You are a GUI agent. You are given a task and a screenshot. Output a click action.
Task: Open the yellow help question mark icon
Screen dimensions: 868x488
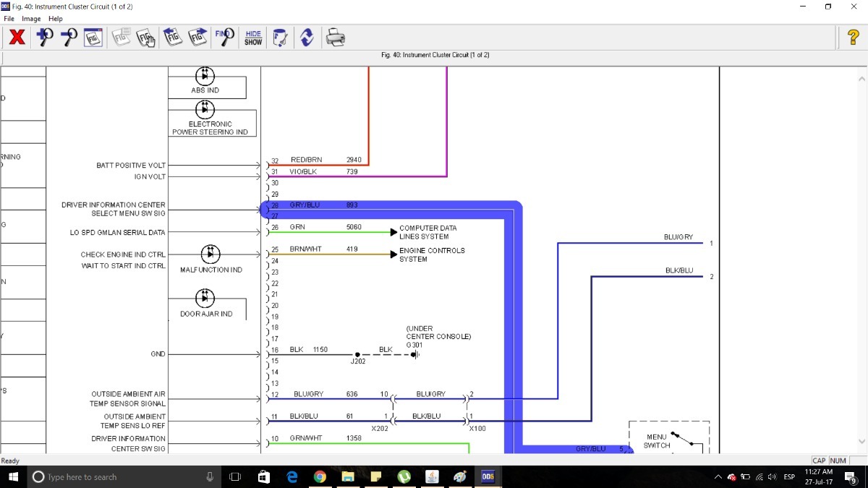pos(854,37)
